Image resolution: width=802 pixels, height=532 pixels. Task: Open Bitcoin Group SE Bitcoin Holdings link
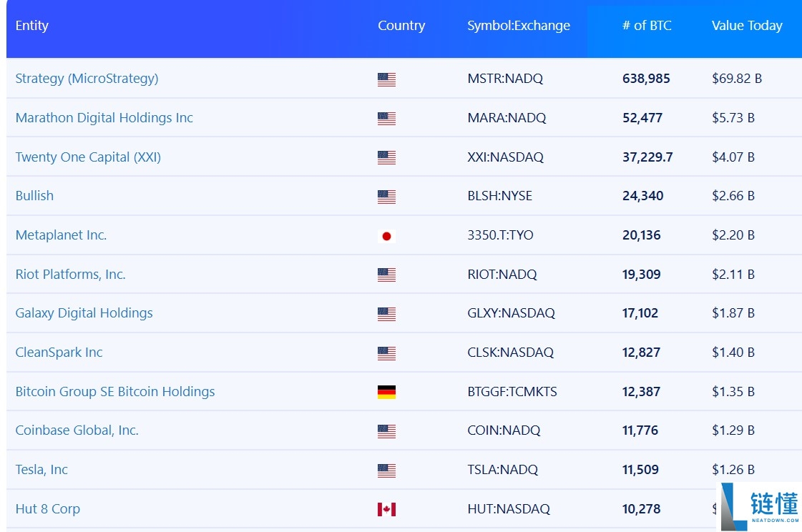pyautogui.click(x=115, y=391)
